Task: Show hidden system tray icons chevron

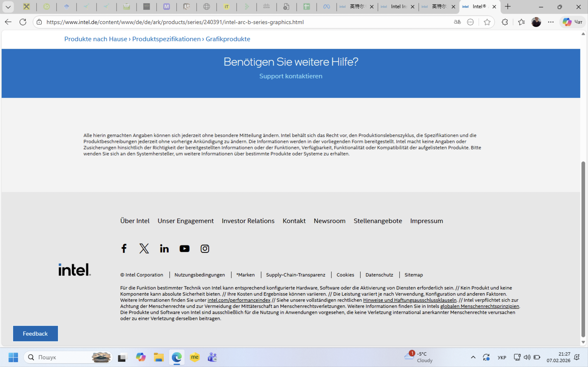Action: click(473, 357)
